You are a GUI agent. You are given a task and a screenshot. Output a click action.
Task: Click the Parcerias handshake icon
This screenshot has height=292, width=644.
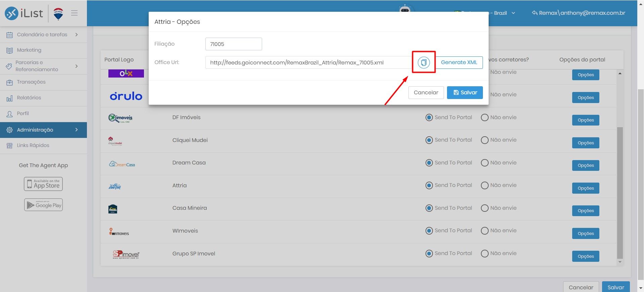pyautogui.click(x=9, y=66)
